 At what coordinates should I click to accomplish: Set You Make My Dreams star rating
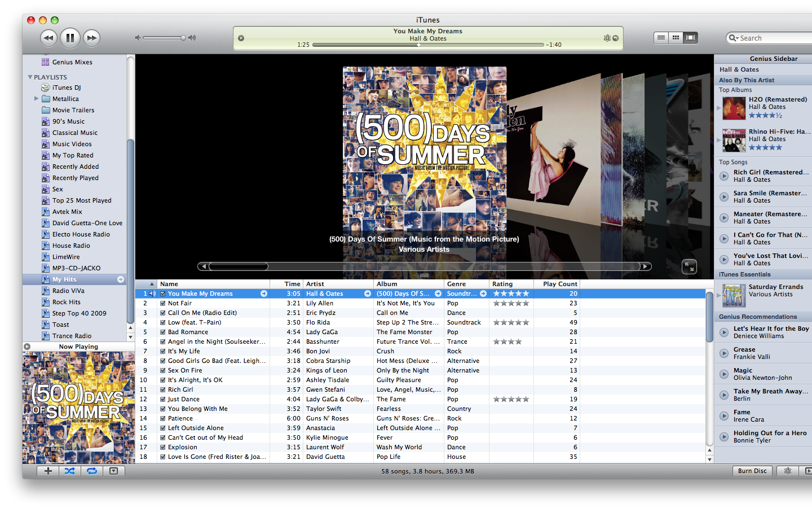511,294
